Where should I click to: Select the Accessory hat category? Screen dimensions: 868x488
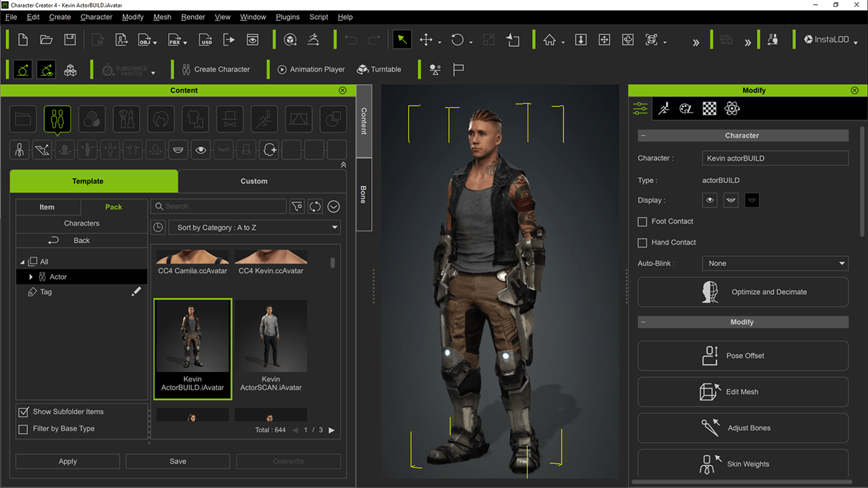pyautogui.click(x=230, y=119)
